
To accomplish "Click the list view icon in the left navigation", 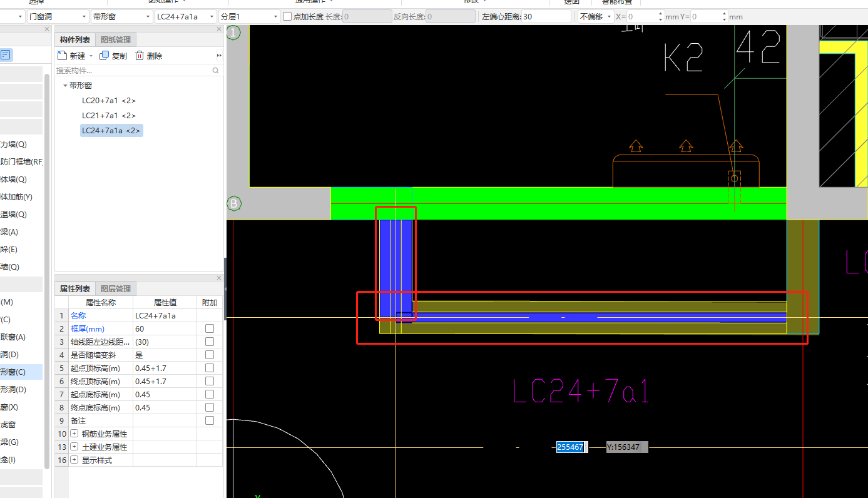I will point(5,54).
